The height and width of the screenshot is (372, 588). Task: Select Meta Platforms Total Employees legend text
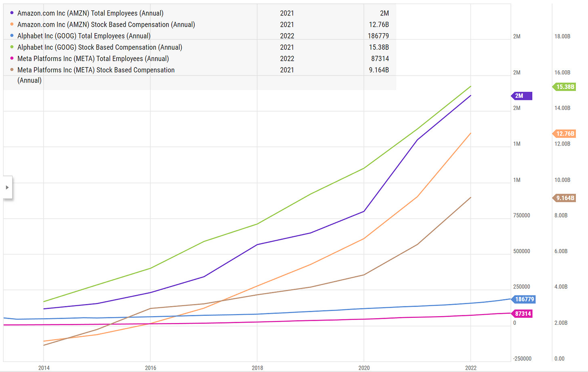(93, 59)
